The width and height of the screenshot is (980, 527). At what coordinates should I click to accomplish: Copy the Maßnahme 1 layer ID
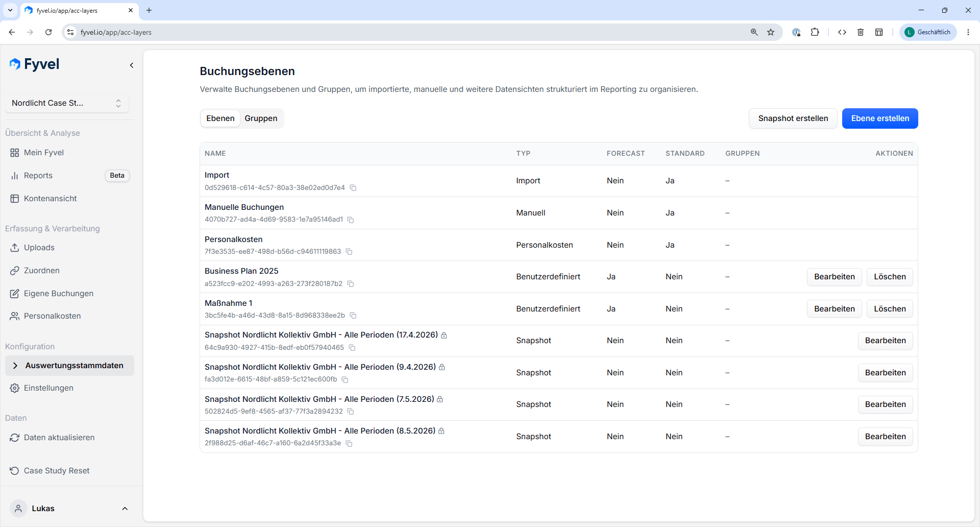coord(353,316)
